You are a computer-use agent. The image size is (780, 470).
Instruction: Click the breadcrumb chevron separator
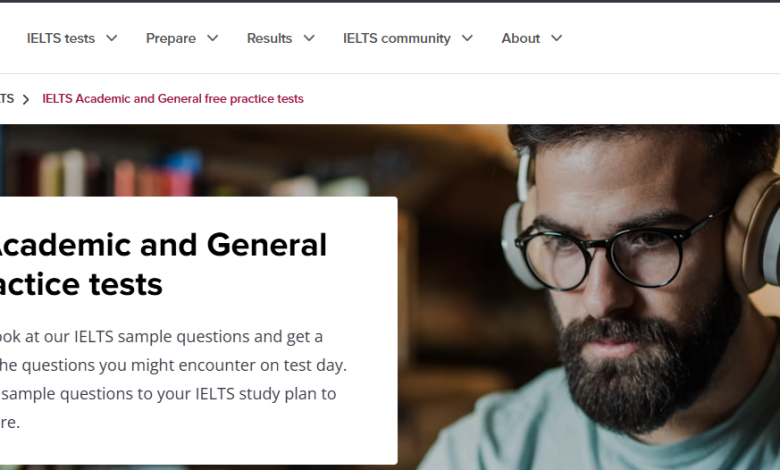26,99
